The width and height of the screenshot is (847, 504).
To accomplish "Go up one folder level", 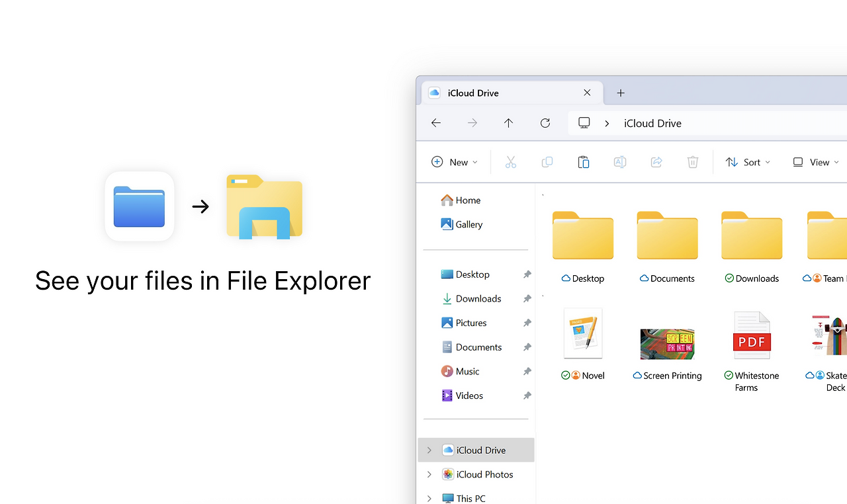I will [x=508, y=123].
